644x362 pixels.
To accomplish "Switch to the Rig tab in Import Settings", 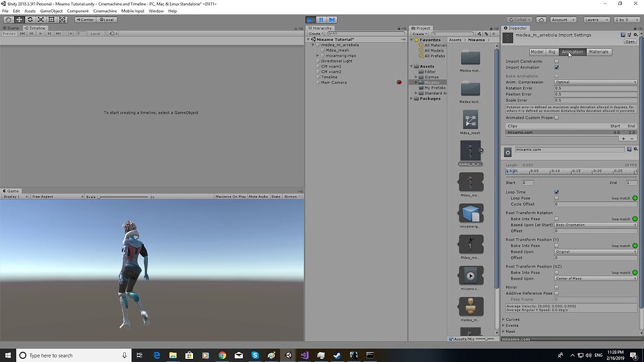I will pos(552,52).
